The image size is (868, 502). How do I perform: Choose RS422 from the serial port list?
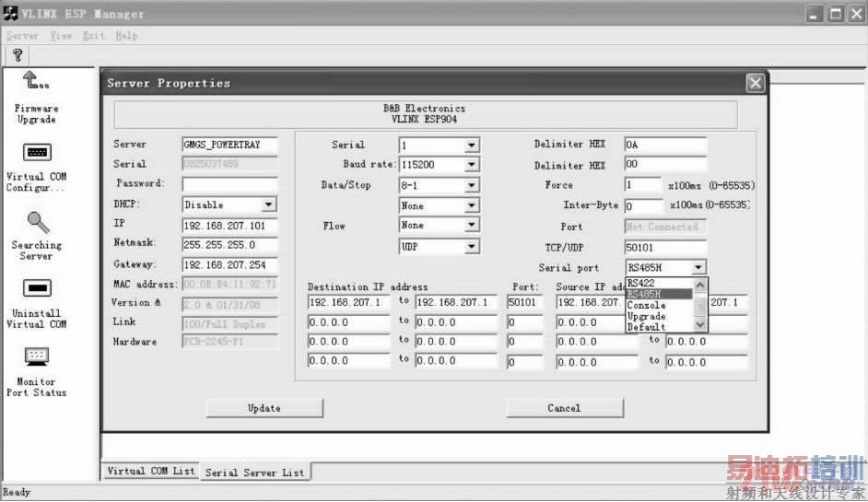659,283
